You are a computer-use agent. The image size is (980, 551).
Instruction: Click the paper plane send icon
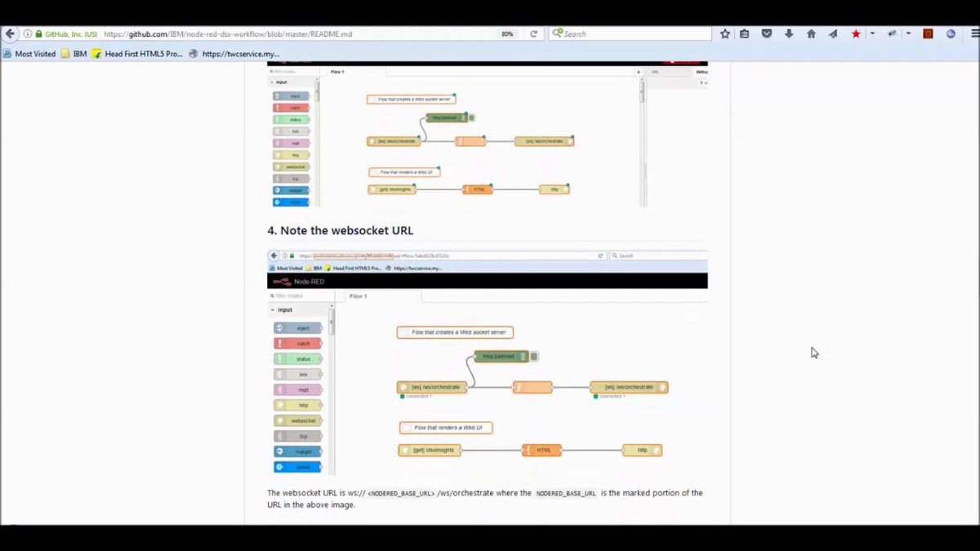pos(833,34)
